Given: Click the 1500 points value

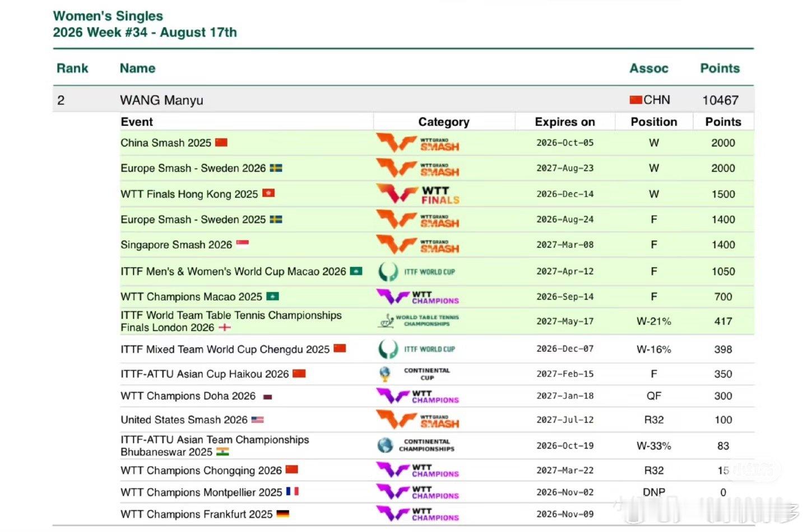Looking at the screenshot, I should [x=723, y=194].
